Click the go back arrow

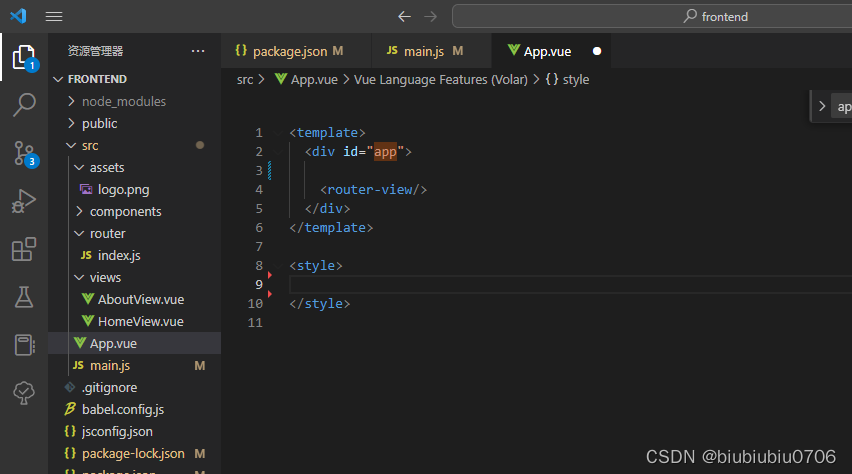404,16
